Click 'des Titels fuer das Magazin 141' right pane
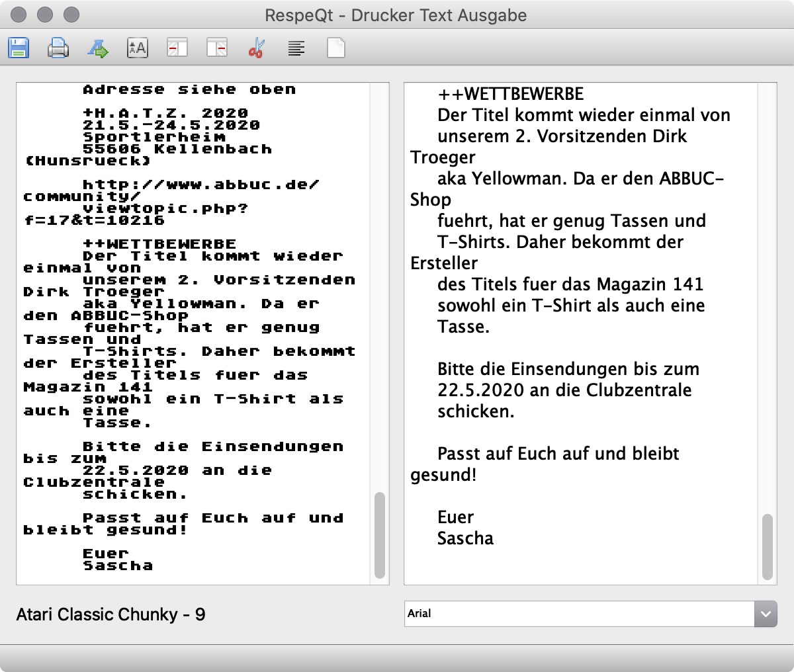This screenshot has width=794, height=672. pyautogui.click(x=570, y=284)
